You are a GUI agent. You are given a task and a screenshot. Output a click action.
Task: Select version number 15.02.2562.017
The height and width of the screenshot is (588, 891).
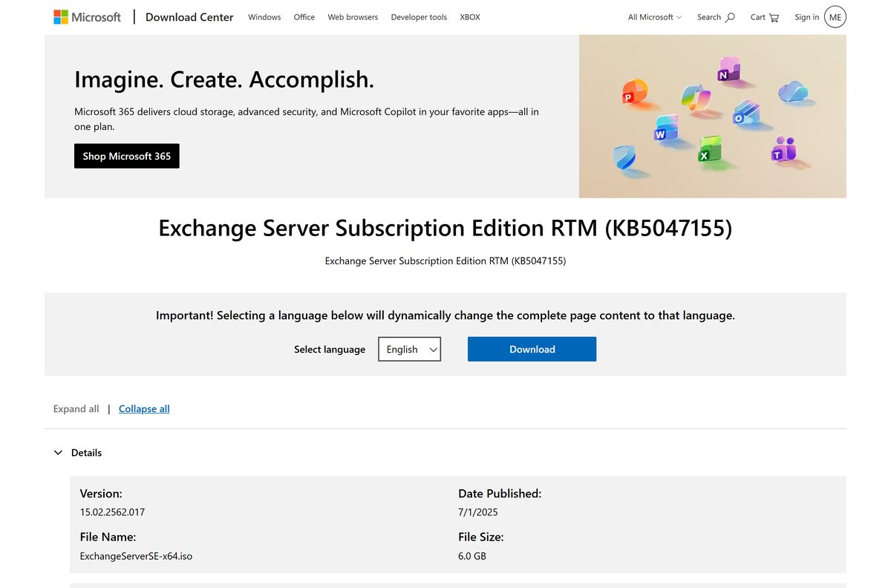[112, 512]
